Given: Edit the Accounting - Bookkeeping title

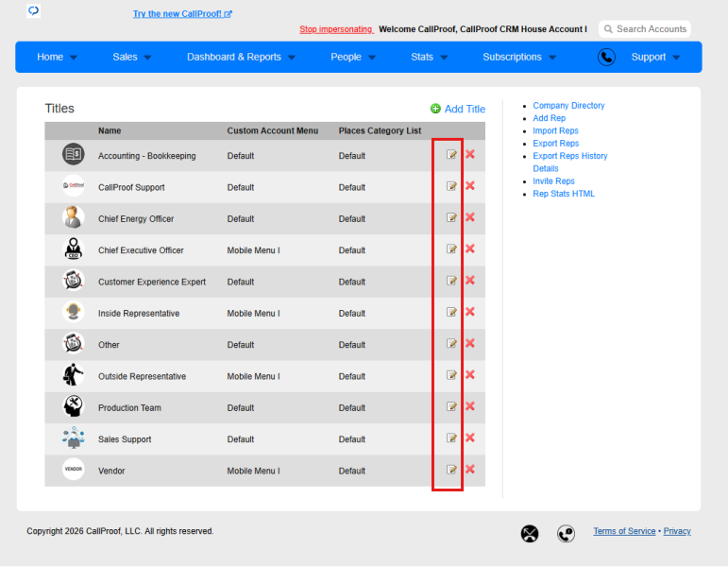Looking at the screenshot, I should coord(451,154).
